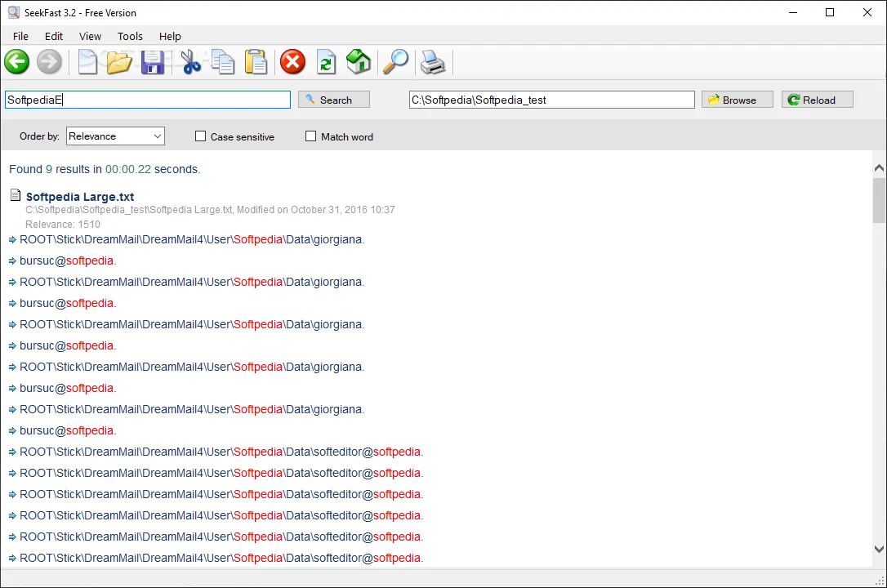
Task: Click the 'Found 9 results' status text
Action: [x=105, y=169]
